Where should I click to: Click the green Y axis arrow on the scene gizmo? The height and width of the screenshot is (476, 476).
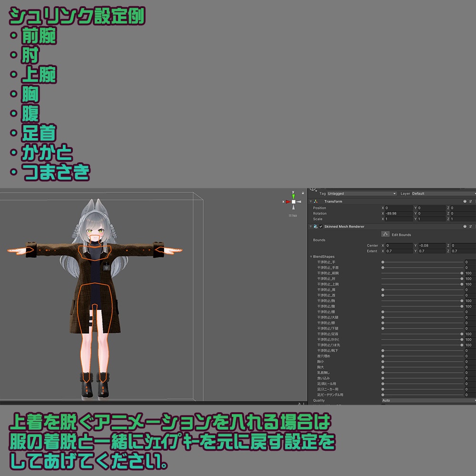click(x=294, y=196)
